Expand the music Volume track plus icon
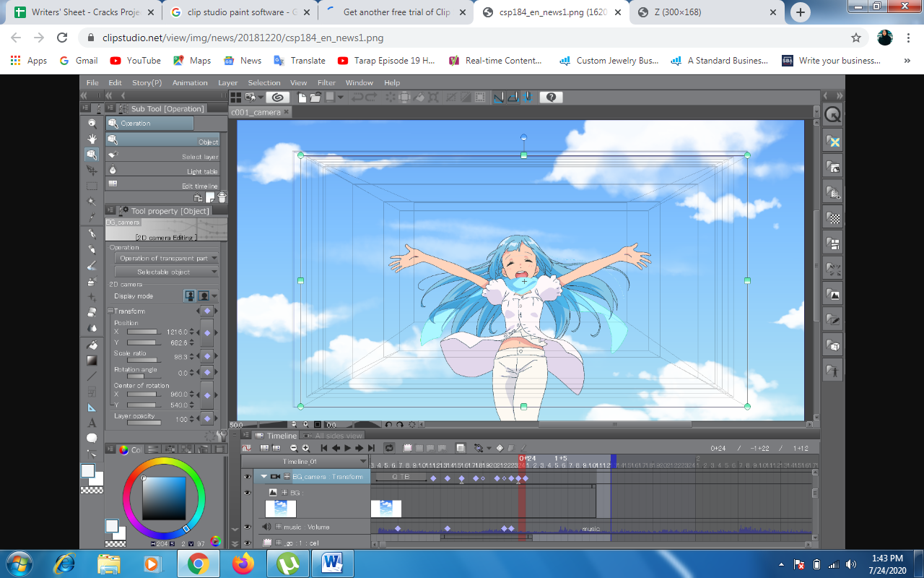Screen dimensions: 924x578 pyautogui.click(x=278, y=527)
